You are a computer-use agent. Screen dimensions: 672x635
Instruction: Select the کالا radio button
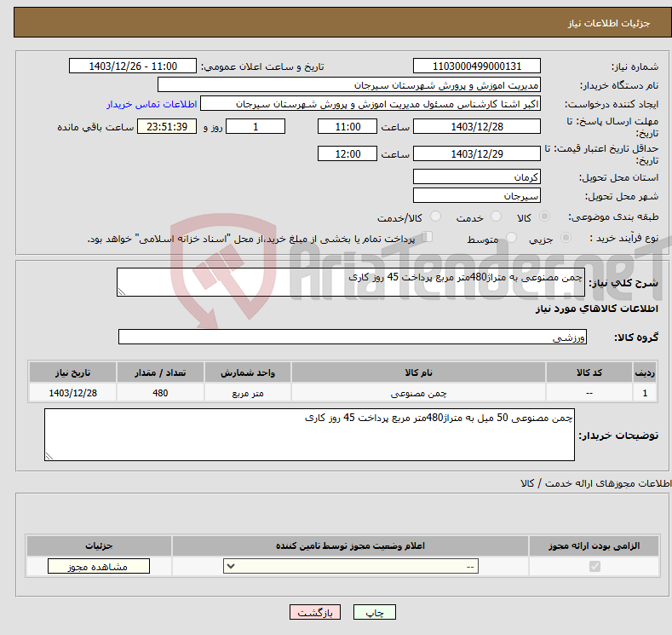coord(545,217)
